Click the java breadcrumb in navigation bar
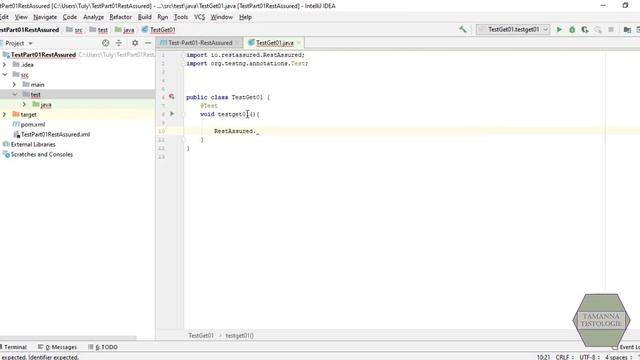The width and height of the screenshot is (640, 360). 124,30
